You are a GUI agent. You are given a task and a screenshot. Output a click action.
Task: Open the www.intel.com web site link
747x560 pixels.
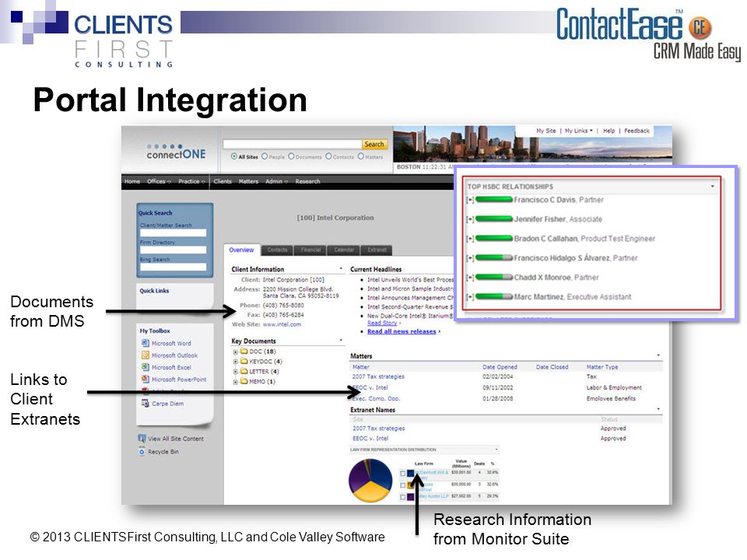tap(282, 324)
